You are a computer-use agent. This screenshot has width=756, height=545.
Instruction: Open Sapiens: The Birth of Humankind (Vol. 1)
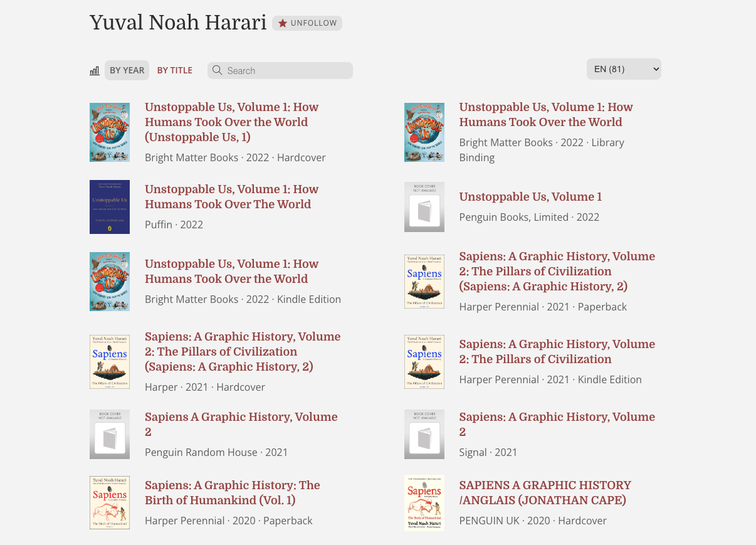[x=233, y=493]
